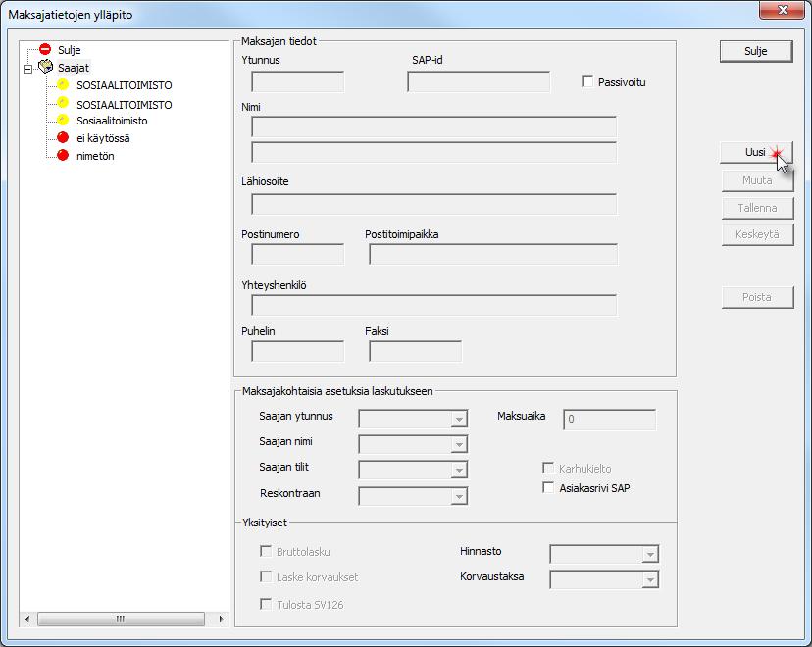Click the Muuta button
The image size is (812, 647).
[x=758, y=180]
